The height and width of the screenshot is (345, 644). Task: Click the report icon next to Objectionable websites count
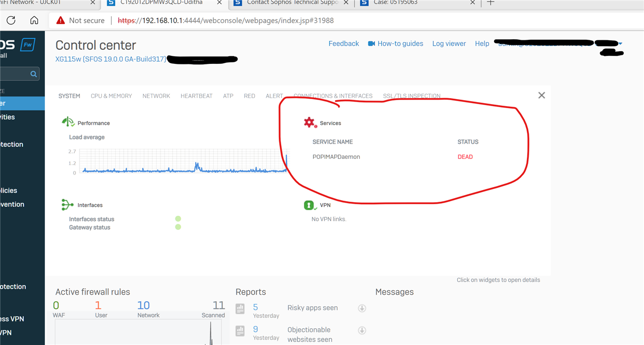[x=240, y=330]
